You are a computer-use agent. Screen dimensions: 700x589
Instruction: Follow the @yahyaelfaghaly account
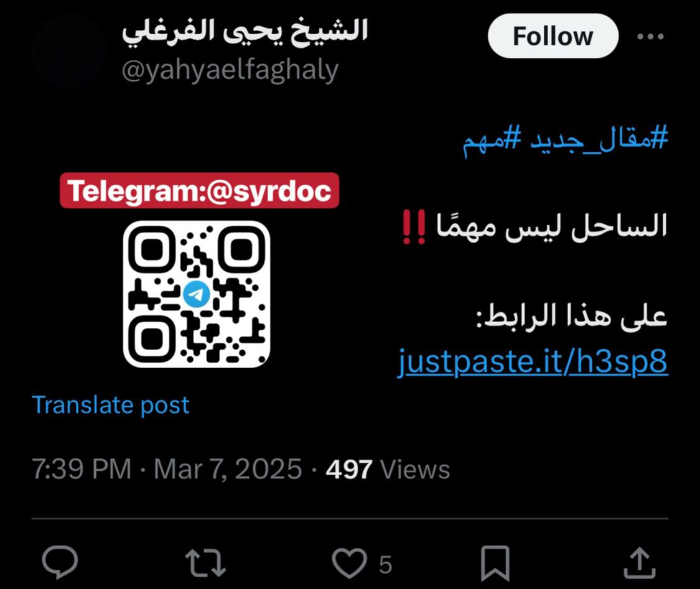click(x=553, y=36)
